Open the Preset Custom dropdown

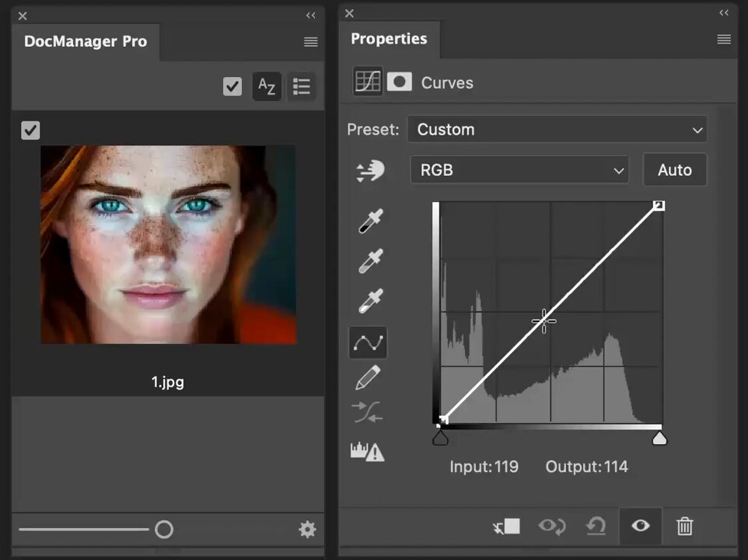click(558, 129)
